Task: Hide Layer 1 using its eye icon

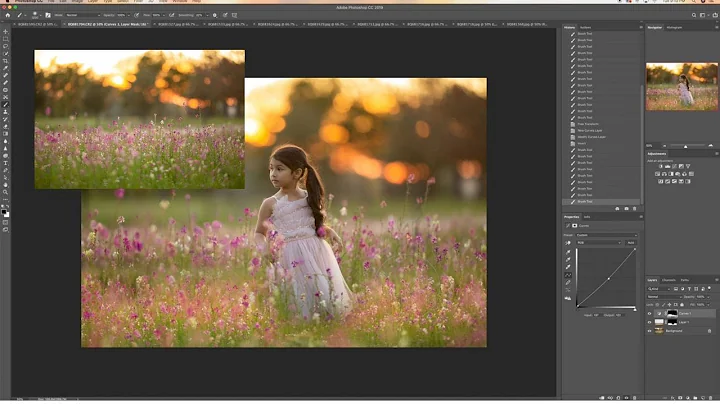Action: (x=649, y=322)
